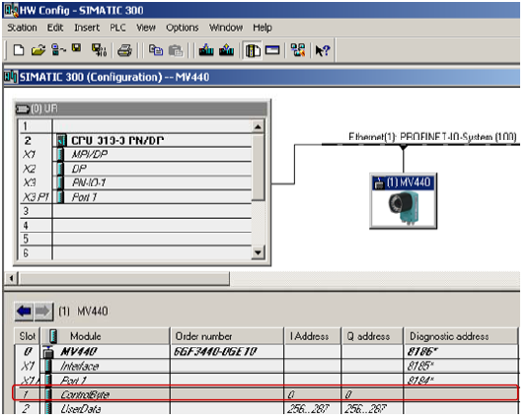Viewport: 530px width, 420px height.
Task: Upload to programming device toolbar icon
Action: (226, 50)
